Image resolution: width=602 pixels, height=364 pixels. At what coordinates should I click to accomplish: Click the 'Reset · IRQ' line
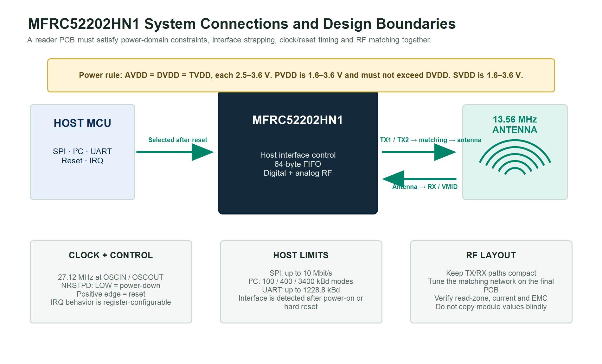[82, 161]
